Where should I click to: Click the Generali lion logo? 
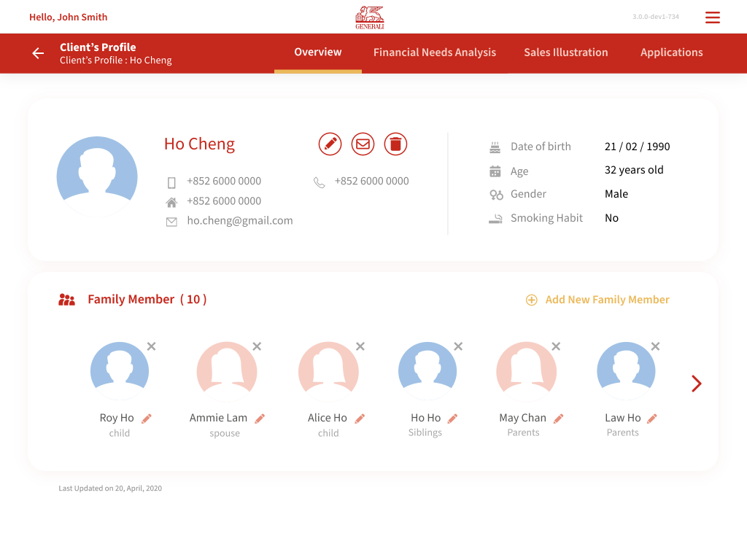click(370, 17)
